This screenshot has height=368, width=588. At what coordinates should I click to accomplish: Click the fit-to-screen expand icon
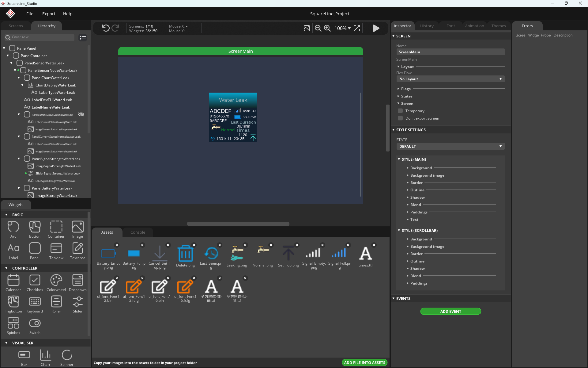[x=357, y=28]
